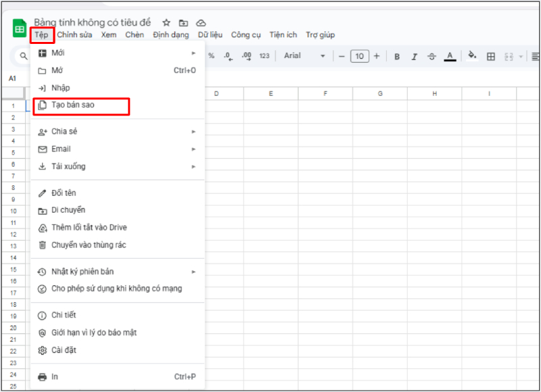
Task: Click the Move to folder icon
Action: click(184, 22)
